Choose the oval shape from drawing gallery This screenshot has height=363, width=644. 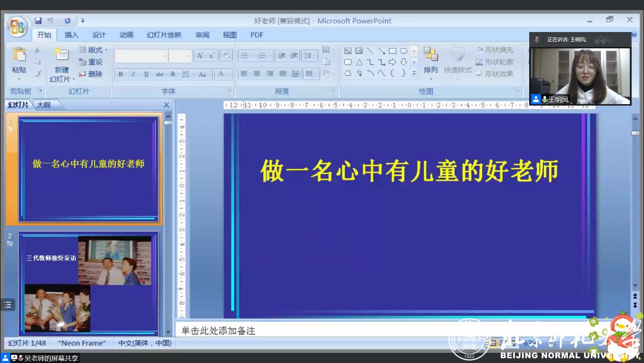pos(404,51)
